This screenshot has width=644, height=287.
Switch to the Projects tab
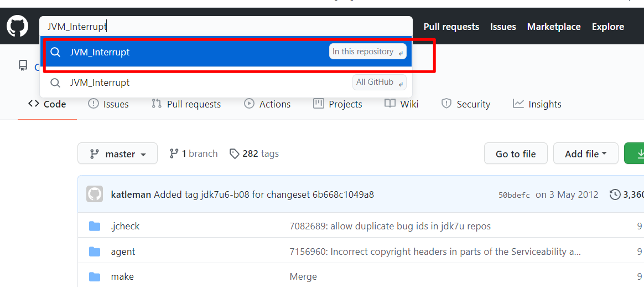click(337, 104)
